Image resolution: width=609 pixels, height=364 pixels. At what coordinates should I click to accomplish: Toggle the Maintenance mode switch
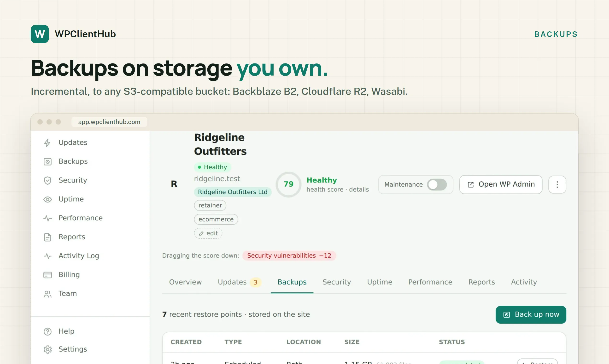437,184
